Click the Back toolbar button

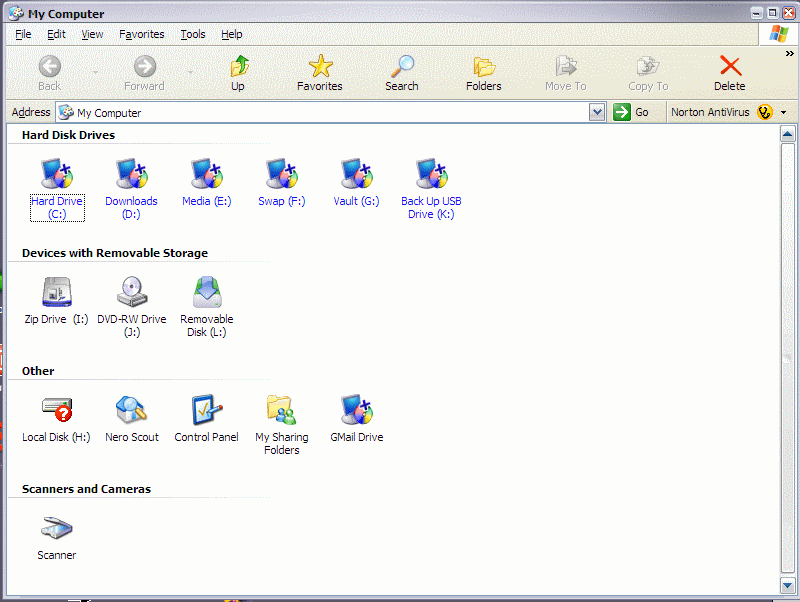coord(49,73)
